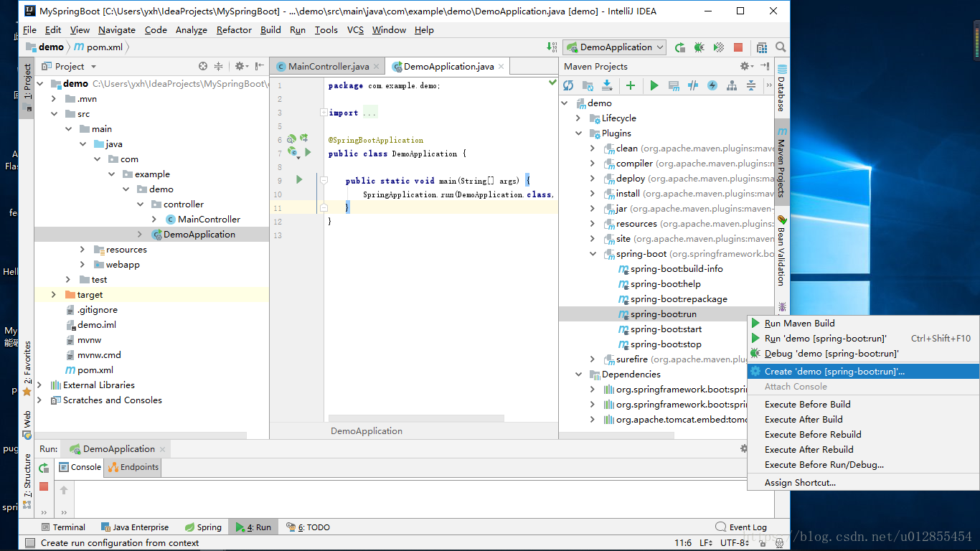Open the Spring tool window
Image resolution: width=980 pixels, height=551 pixels.
pos(203,527)
